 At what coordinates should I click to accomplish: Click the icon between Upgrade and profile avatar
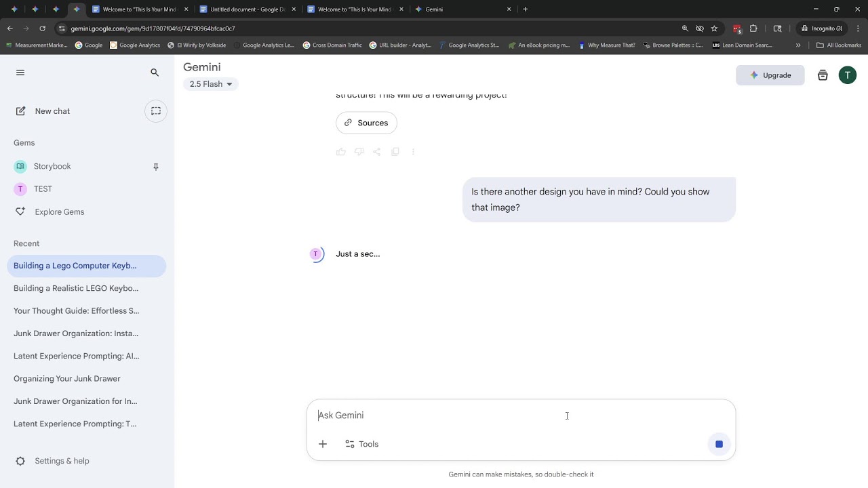coord(823,75)
